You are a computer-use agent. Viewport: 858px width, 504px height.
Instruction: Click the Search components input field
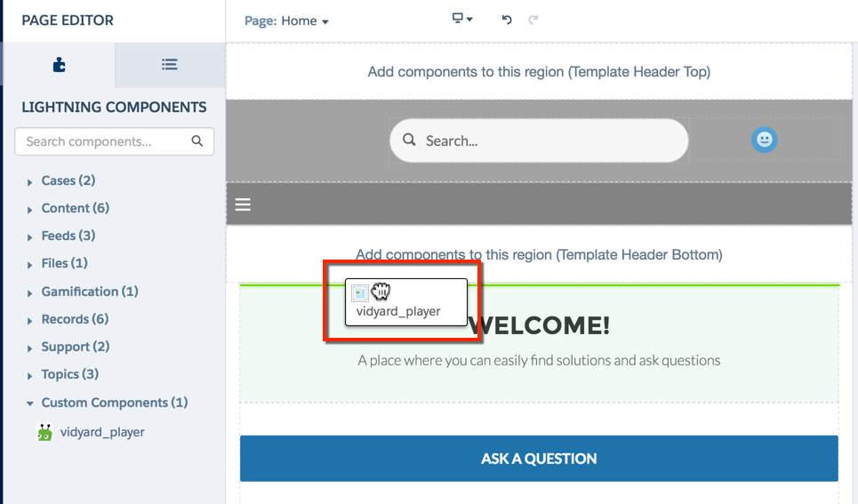pos(102,141)
